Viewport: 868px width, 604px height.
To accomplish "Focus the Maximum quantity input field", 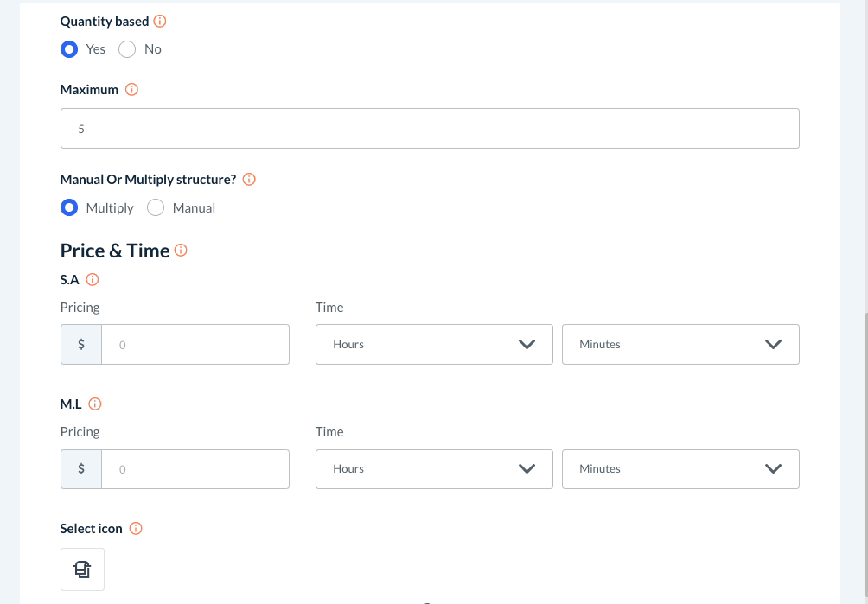I will 430,129.
